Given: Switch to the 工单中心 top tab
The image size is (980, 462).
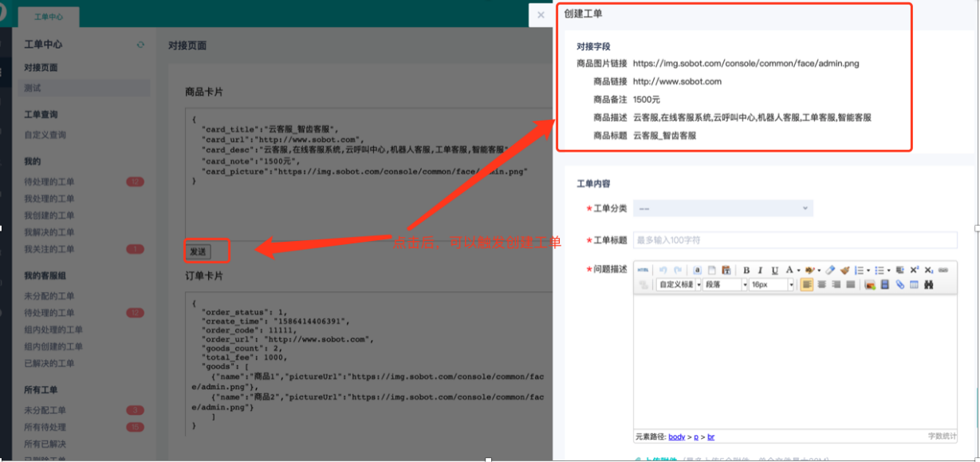Looking at the screenshot, I should click(x=49, y=17).
